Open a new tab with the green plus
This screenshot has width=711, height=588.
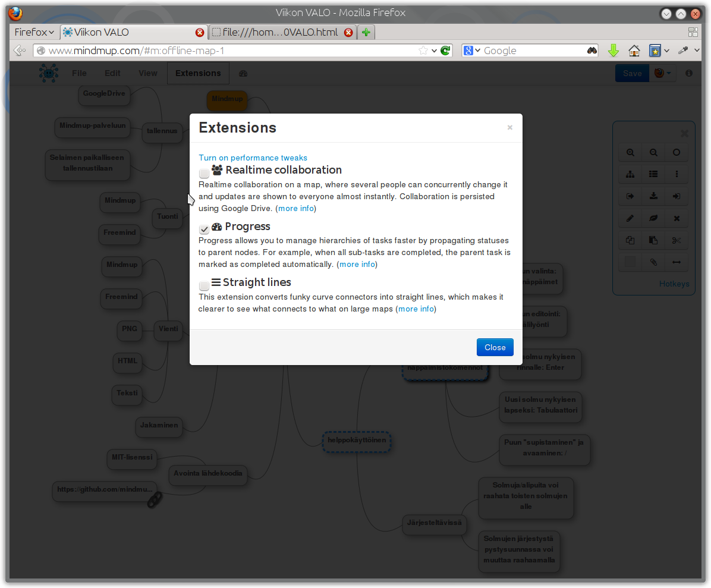coord(366,32)
